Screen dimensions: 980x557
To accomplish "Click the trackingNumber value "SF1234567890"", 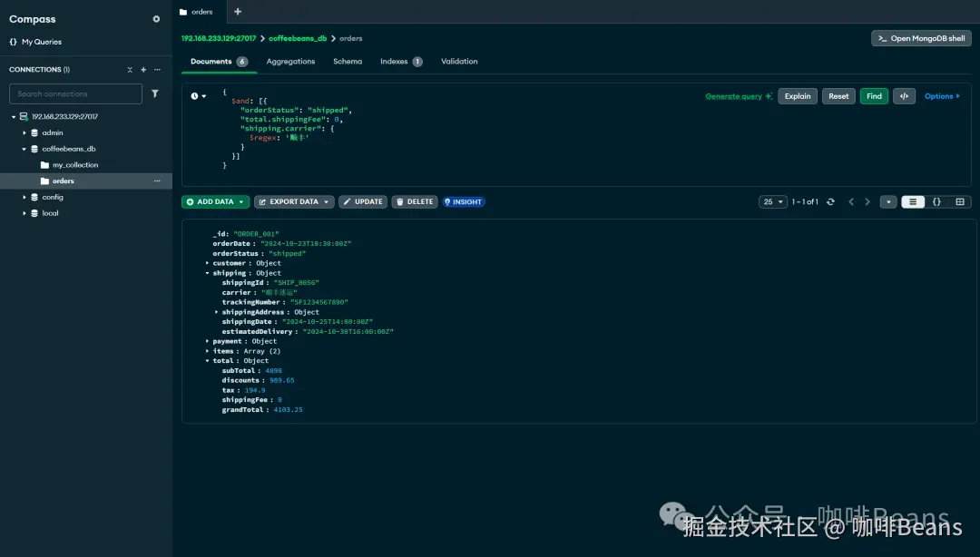I will pos(319,303).
